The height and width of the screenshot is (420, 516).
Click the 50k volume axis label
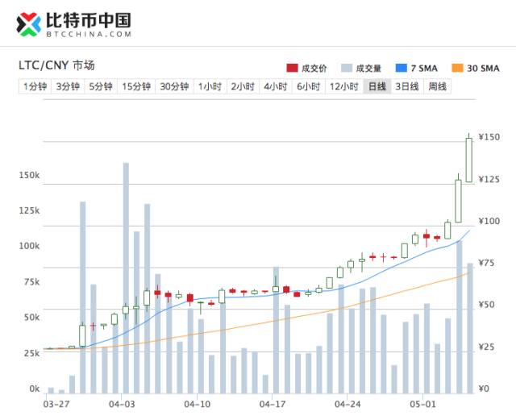[31, 318]
